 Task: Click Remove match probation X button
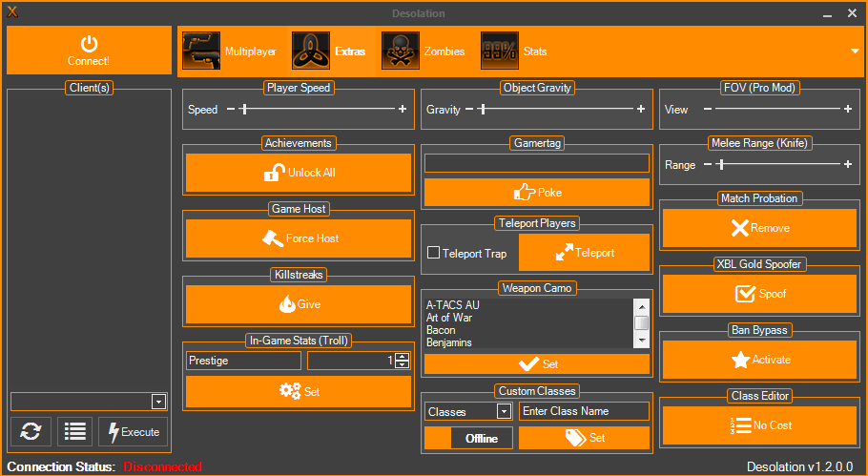[x=759, y=229]
